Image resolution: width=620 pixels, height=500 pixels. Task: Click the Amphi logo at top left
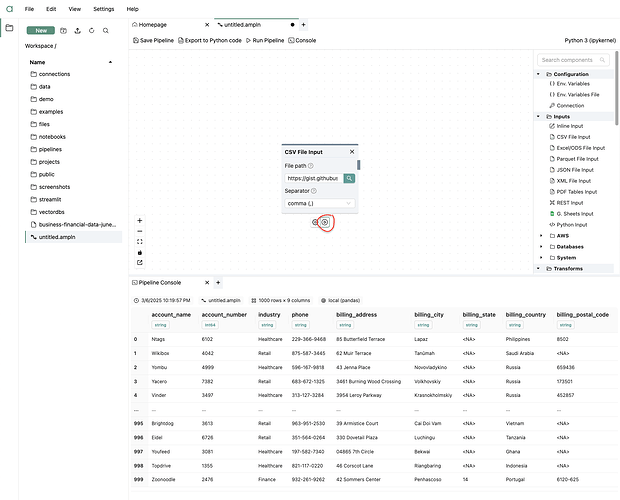pyautogui.click(x=9, y=9)
